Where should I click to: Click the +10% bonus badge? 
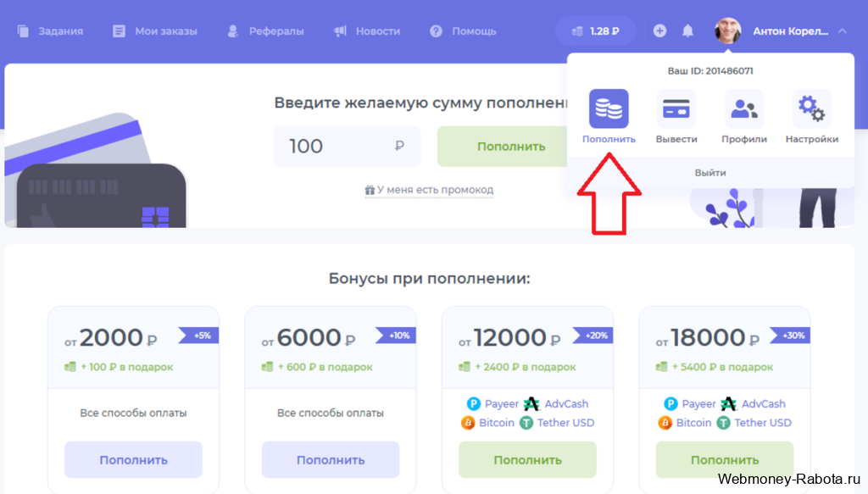tap(396, 336)
